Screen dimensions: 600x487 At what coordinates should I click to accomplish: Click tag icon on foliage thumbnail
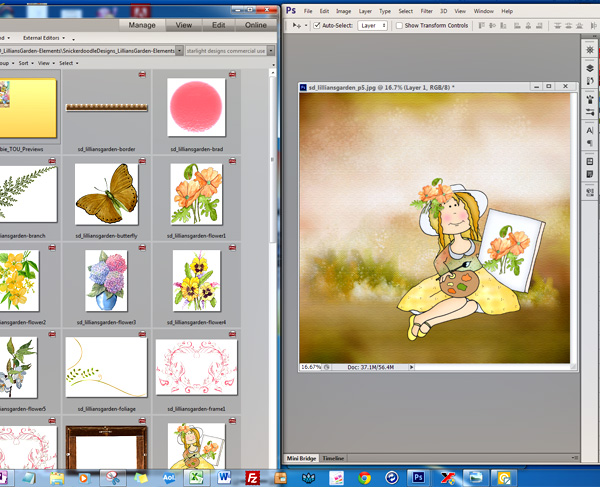(142, 334)
